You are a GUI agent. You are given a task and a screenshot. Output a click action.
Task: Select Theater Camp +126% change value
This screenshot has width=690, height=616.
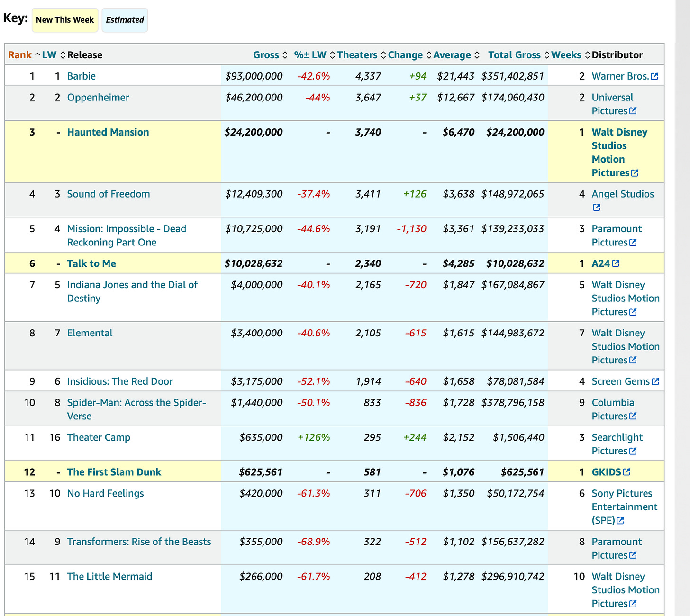click(313, 437)
